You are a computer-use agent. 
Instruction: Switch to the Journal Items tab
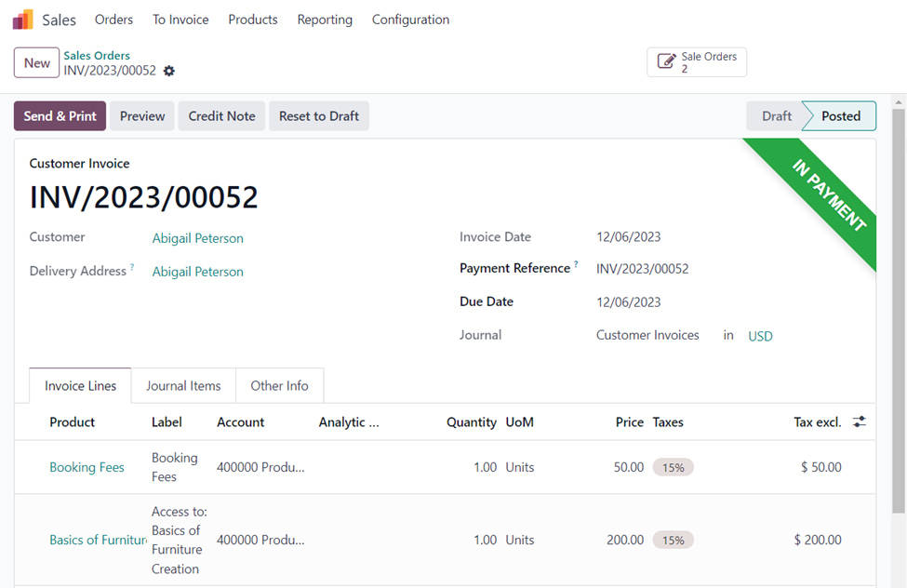click(183, 386)
